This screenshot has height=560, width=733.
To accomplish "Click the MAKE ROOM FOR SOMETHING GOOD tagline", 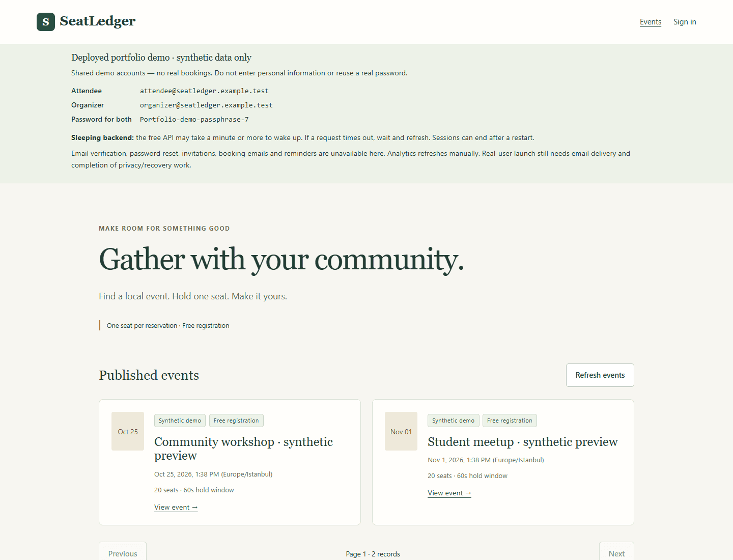I will pos(164,229).
